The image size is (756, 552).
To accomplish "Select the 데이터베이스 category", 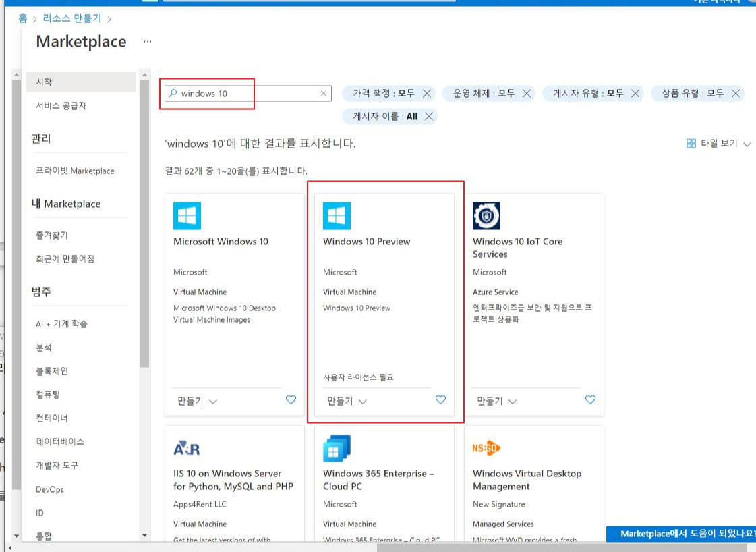I will [x=60, y=441].
